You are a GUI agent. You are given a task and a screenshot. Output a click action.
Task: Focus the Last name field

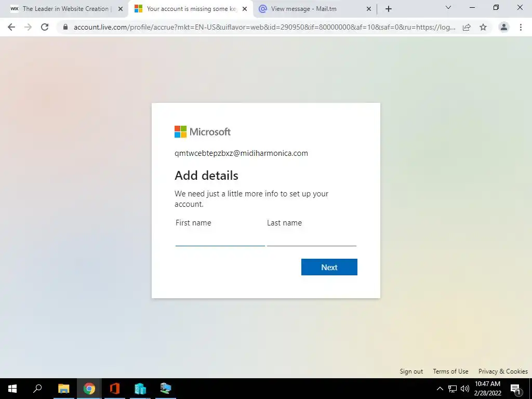click(312, 239)
